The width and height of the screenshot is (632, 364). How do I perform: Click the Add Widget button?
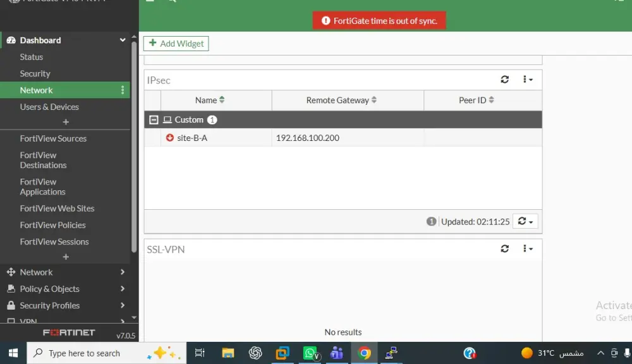[176, 44]
